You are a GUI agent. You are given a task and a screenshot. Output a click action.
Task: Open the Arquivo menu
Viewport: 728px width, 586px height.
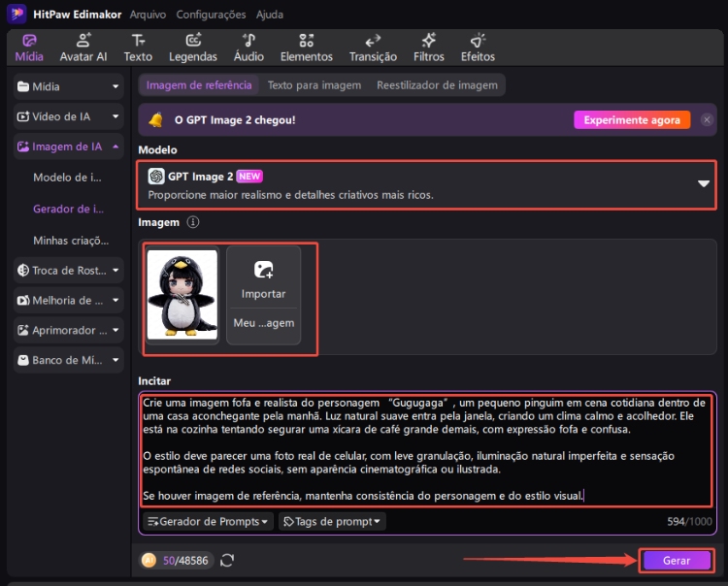148,15
